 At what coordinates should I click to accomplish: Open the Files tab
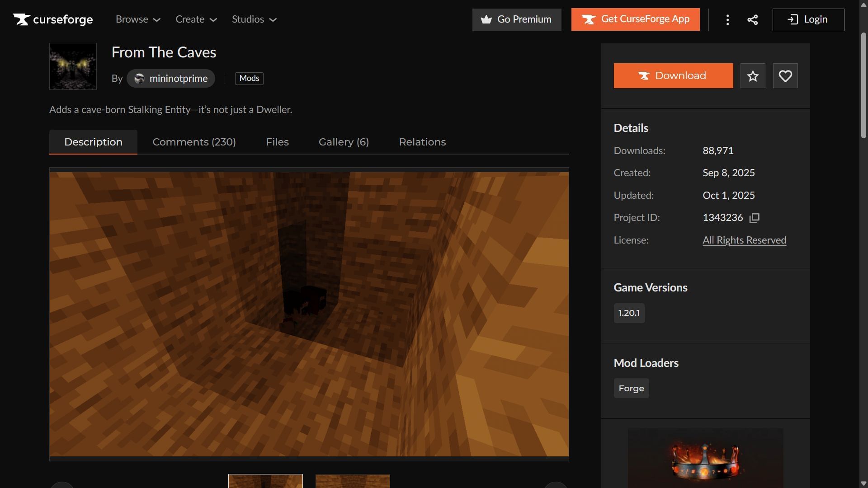(x=277, y=142)
